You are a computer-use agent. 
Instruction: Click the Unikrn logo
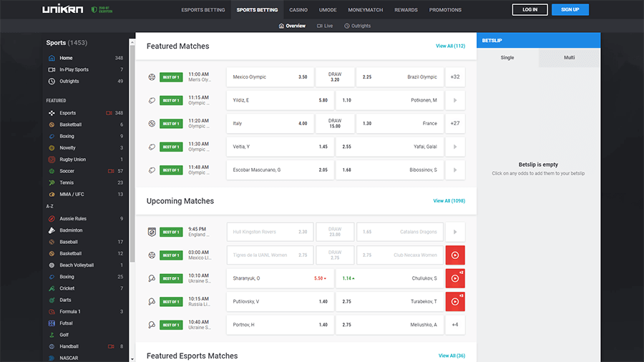(x=63, y=10)
